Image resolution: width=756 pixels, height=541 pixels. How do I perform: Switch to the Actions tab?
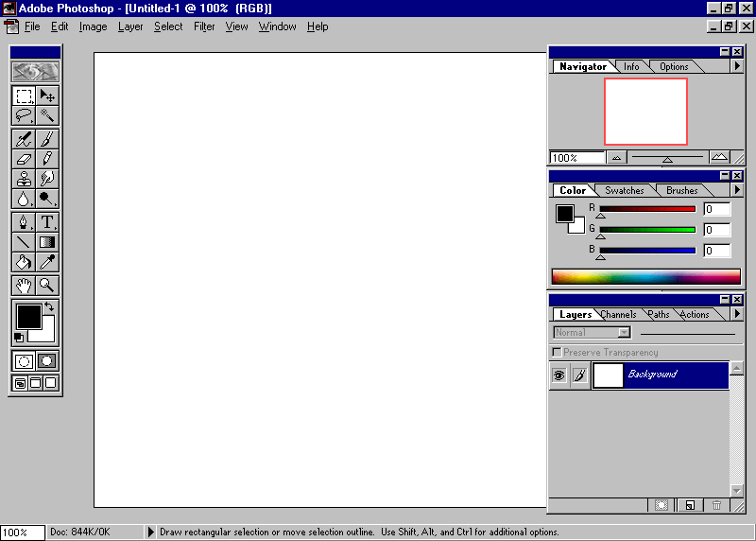[695, 314]
